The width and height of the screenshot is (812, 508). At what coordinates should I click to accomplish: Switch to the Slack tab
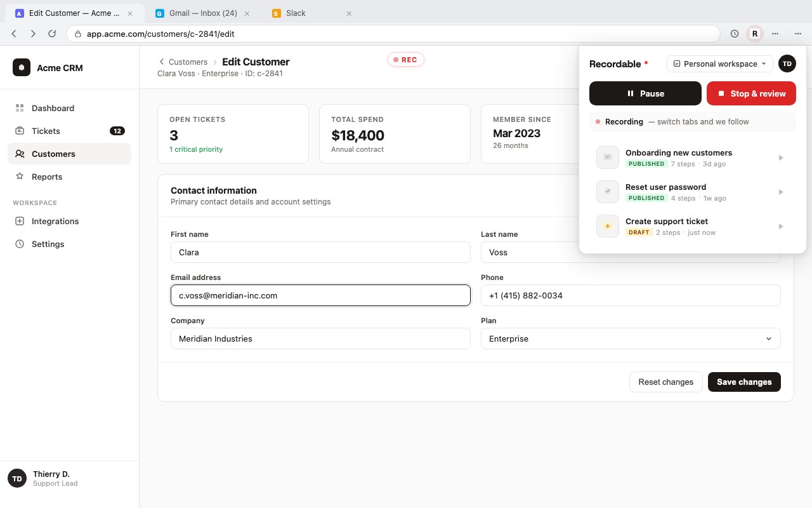pos(312,13)
